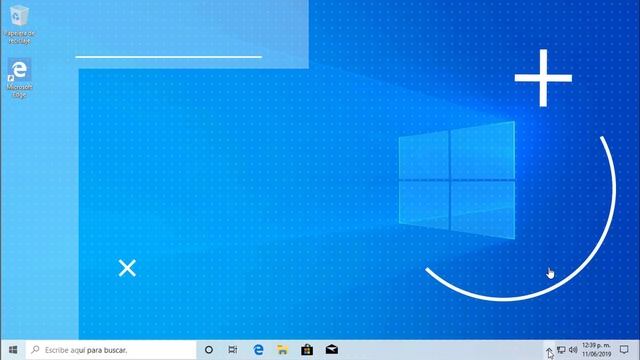The image size is (640, 360).
Task: Open the clock showing 12:39 p. m.
Action: click(x=596, y=350)
